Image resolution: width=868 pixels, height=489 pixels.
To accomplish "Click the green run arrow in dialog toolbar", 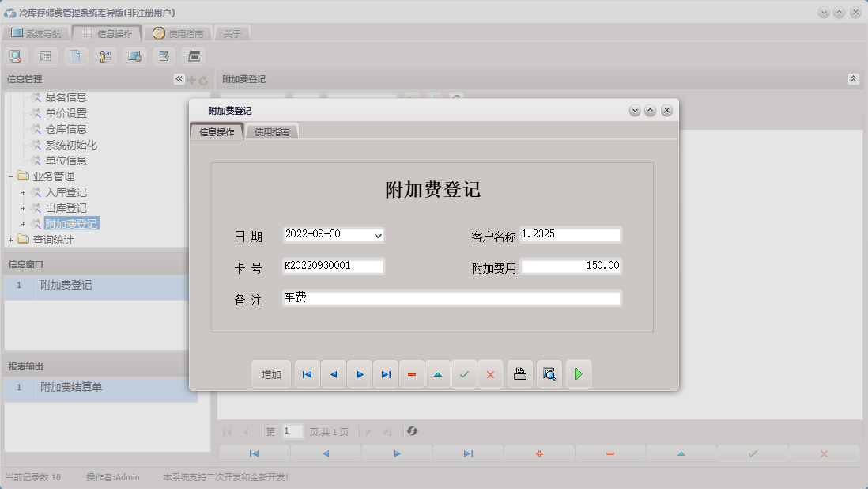I will pos(578,373).
